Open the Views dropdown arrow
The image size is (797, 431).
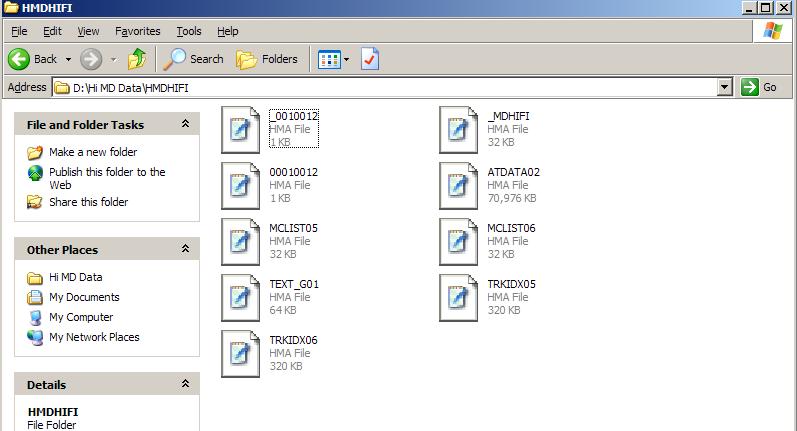[x=347, y=59]
